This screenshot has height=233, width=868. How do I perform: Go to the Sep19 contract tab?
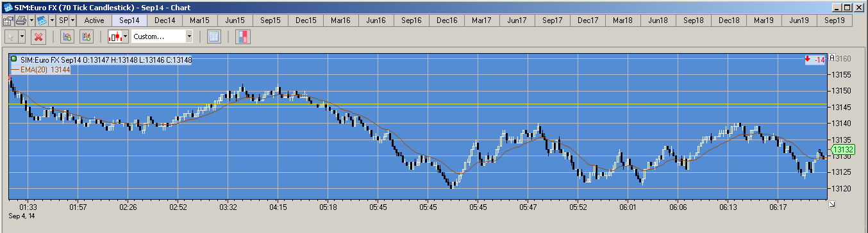click(x=835, y=20)
